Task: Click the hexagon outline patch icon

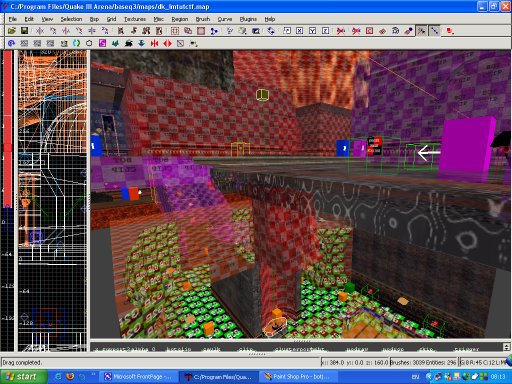Action: point(89,43)
